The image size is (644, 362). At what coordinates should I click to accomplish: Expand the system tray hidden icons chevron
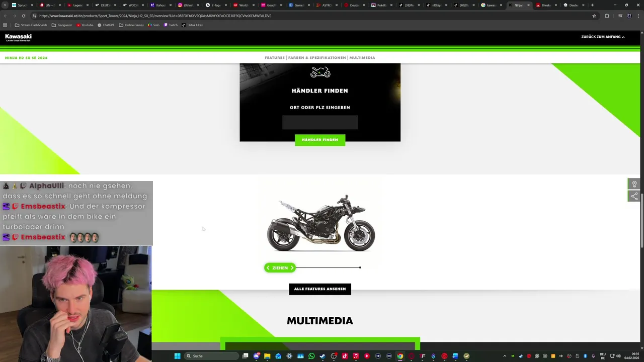(x=505, y=356)
